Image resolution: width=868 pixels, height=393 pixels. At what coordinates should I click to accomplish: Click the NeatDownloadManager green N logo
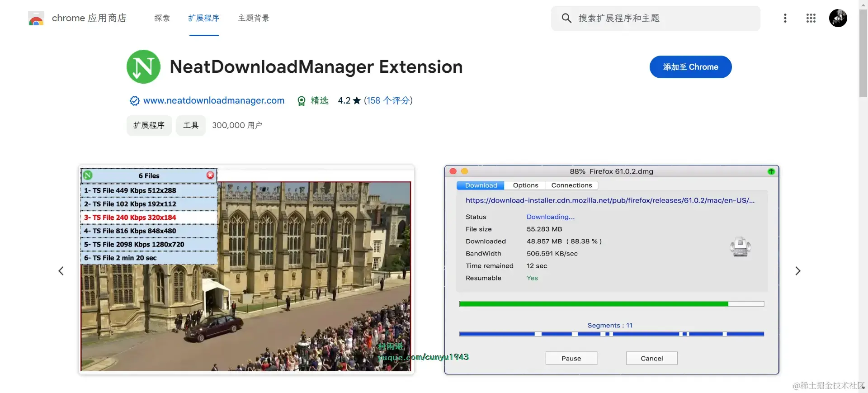pos(143,67)
